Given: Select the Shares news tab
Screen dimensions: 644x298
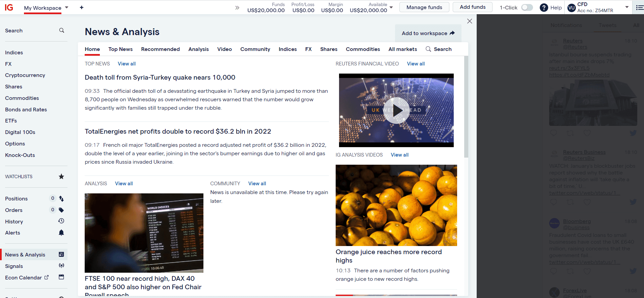Looking at the screenshot, I should (x=329, y=49).
